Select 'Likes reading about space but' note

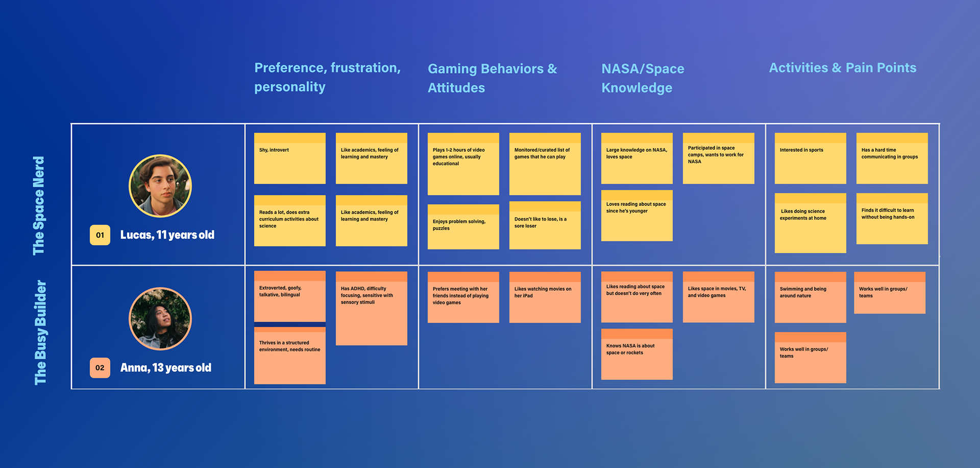point(637,297)
